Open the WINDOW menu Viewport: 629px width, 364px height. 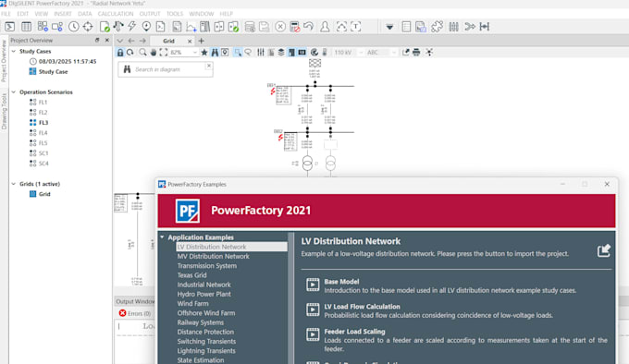(x=202, y=14)
